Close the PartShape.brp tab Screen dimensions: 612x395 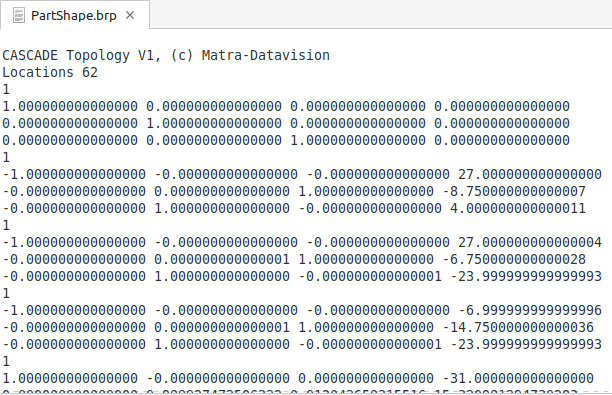(130, 15)
